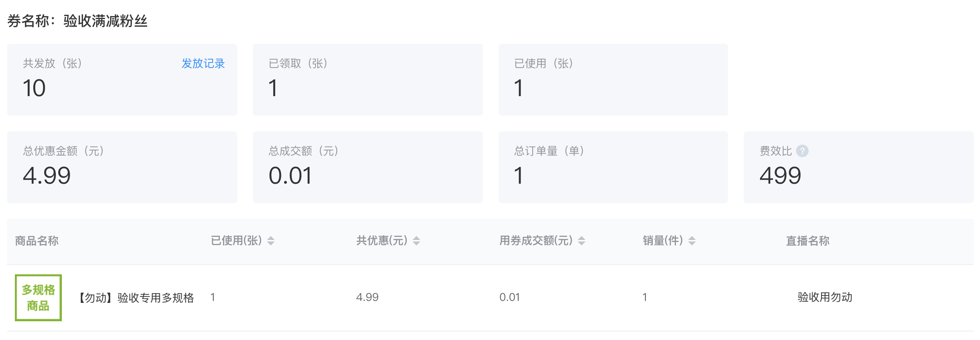Select the 共发放（张） stat card
The image size is (980, 340).
pyautogui.click(x=122, y=80)
